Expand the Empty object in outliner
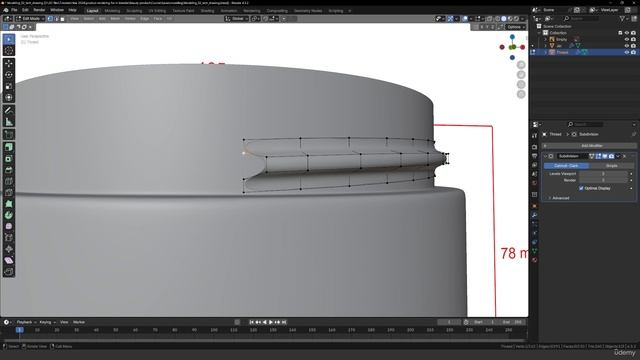The image size is (640, 360). (545, 39)
